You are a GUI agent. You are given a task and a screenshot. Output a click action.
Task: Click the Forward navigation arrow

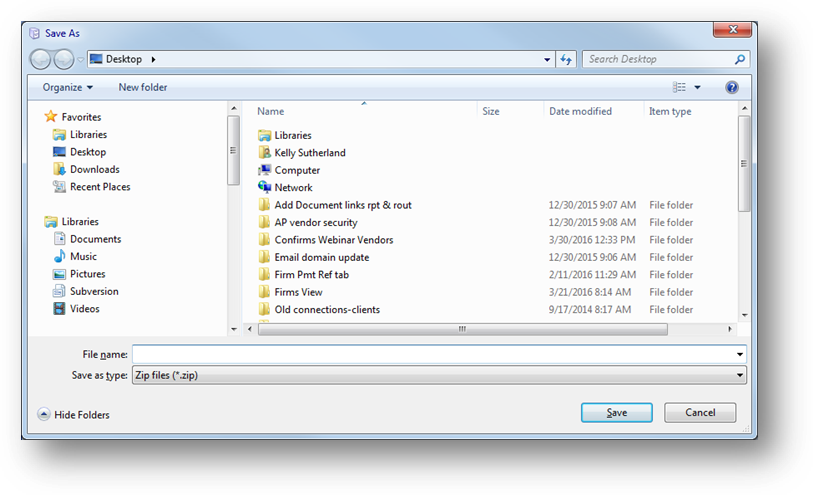coord(64,59)
